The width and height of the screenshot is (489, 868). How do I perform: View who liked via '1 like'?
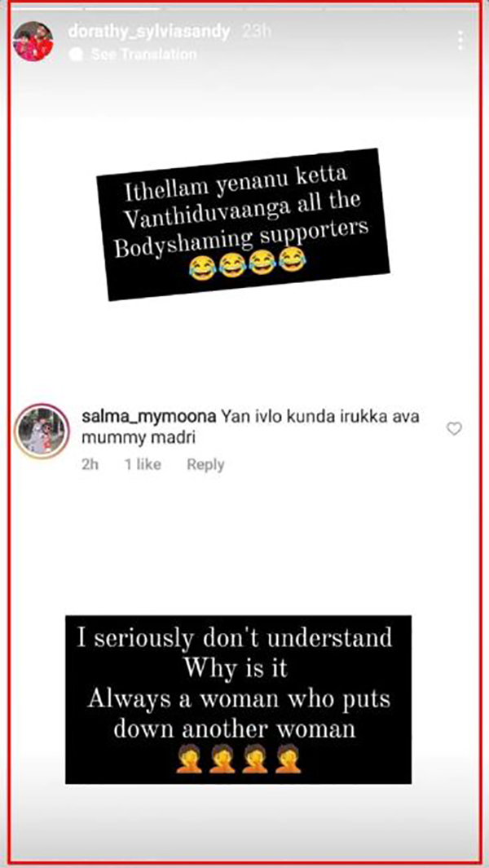143,464
